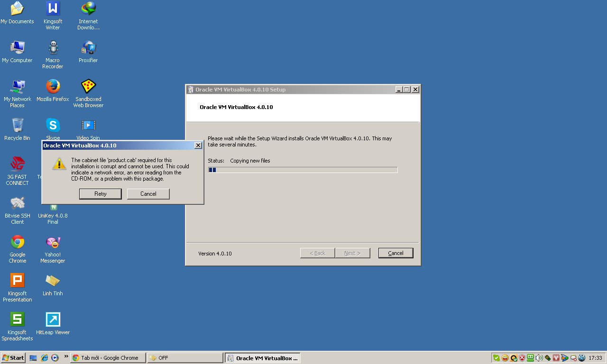
Task: Select the Video Spin desktop icon
Action: click(x=88, y=128)
